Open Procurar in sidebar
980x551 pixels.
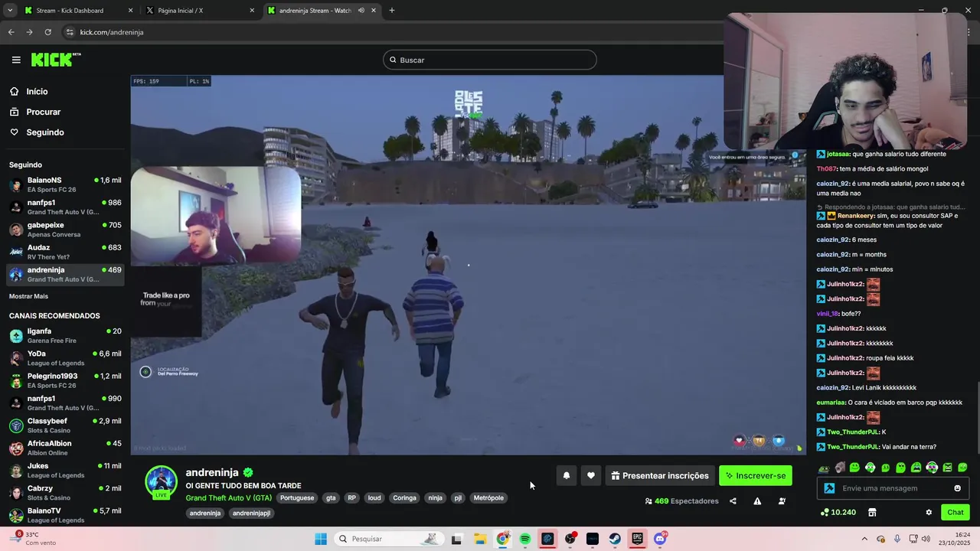tap(43, 112)
